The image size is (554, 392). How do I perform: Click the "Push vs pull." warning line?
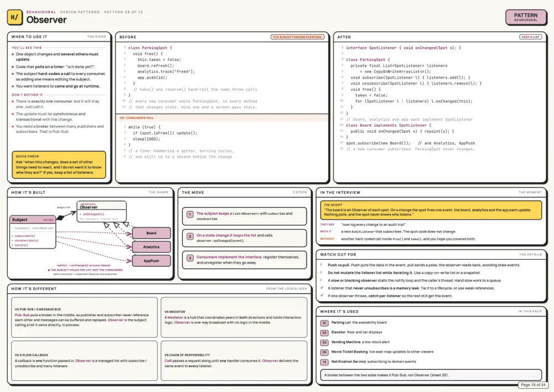tap(424, 265)
